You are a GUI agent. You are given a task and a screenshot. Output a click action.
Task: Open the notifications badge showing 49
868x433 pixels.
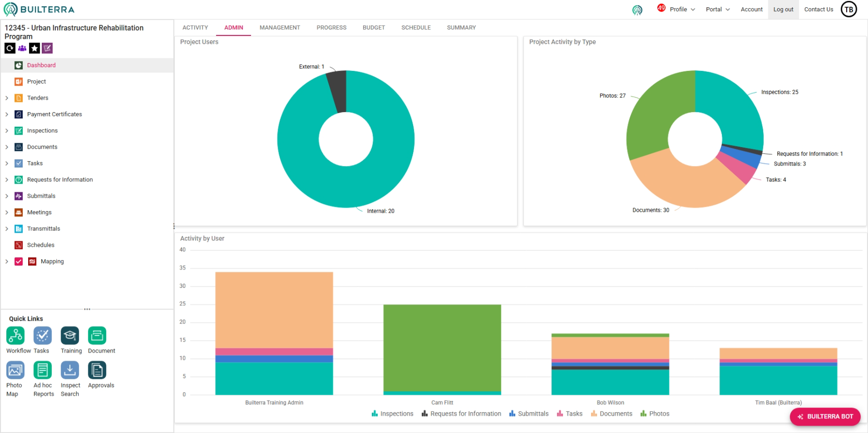[661, 8]
